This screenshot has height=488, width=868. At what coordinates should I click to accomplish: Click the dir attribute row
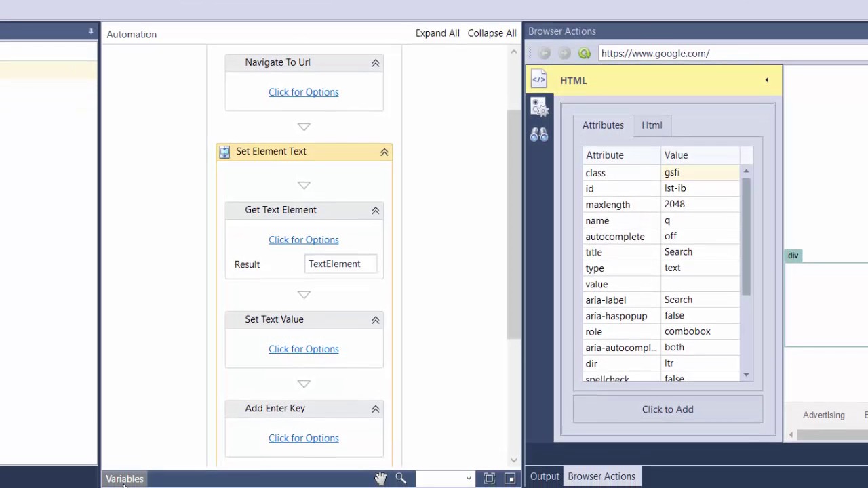pyautogui.click(x=661, y=363)
